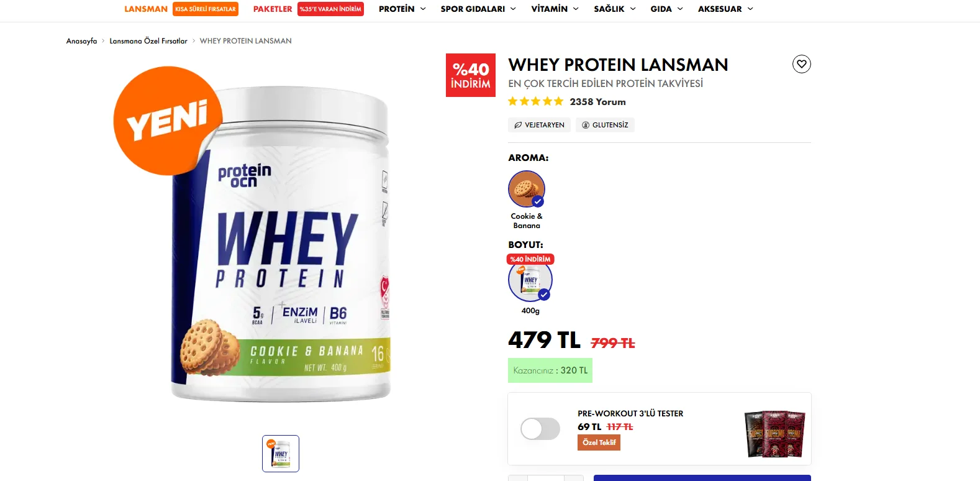The image size is (980, 481).
Task: Click the five-star rating icons
Action: tap(535, 101)
